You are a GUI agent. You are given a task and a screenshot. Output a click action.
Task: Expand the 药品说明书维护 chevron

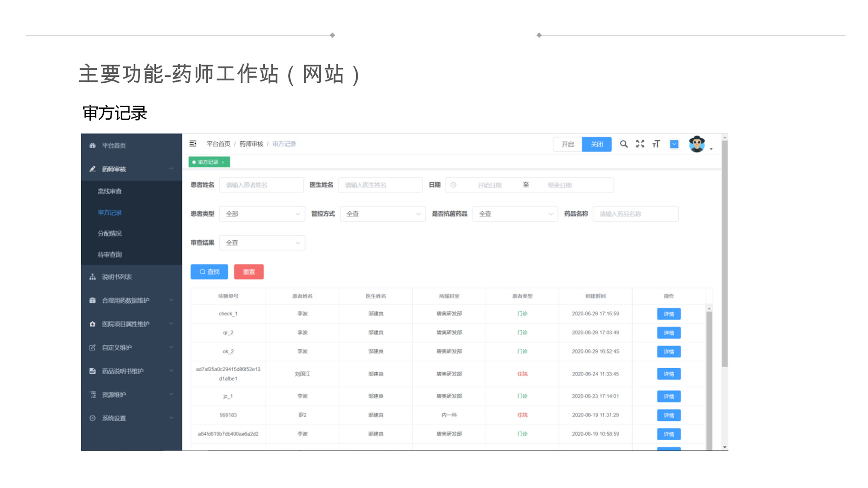[171, 371]
